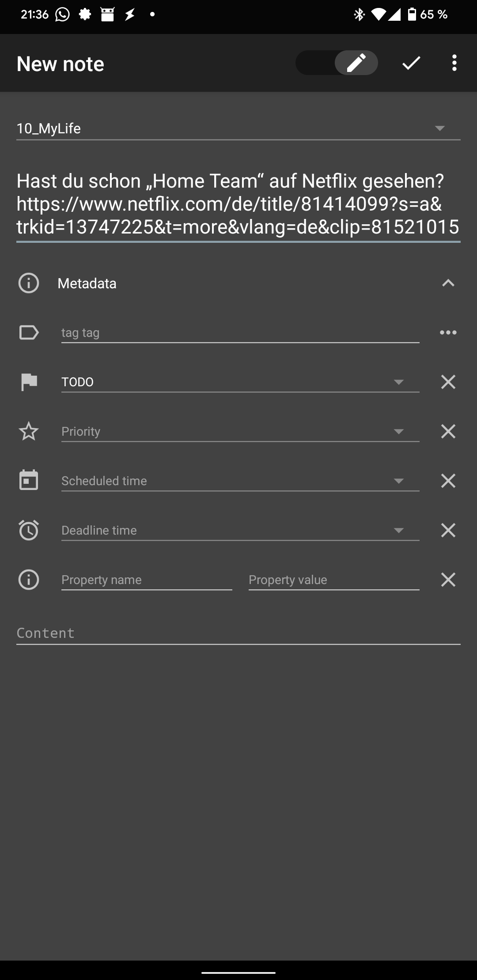This screenshot has width=477, height=980.
Task: Focus the Property value field
Action: pyautogui.click(x=334, y=580)
